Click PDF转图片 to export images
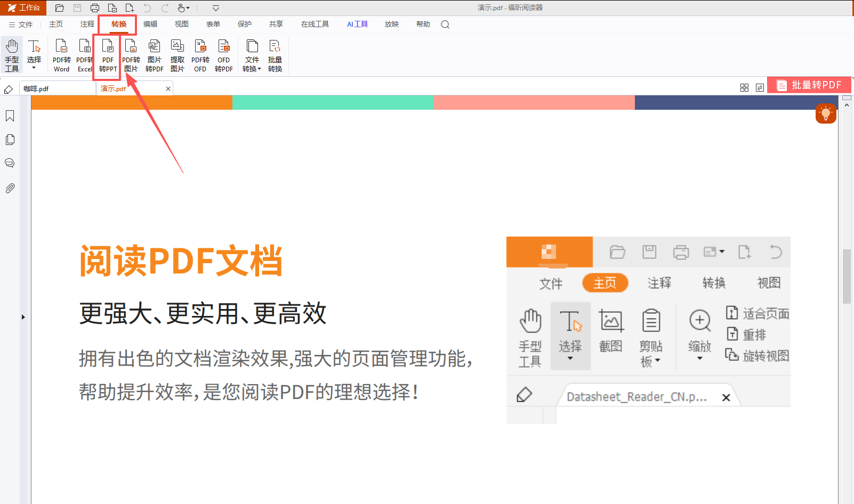The width and height of the screenshot is (854, 504). point(131,55)
